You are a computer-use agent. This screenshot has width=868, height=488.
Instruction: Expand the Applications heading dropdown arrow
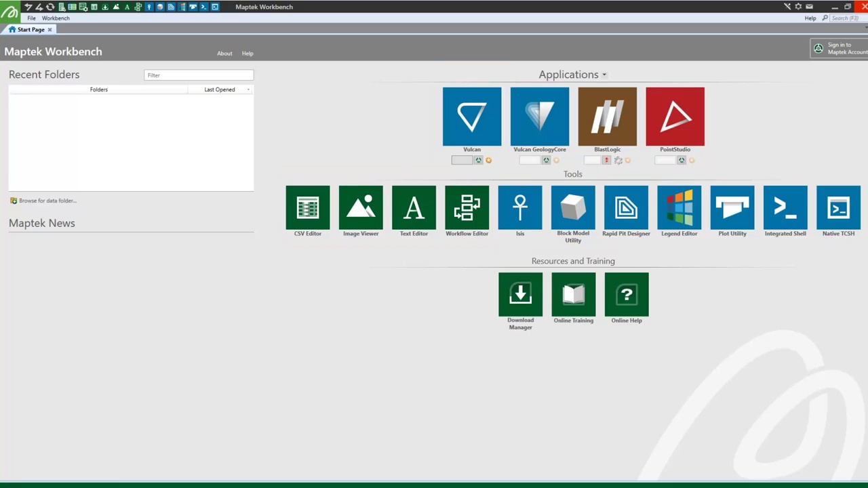click(x=604, y=75)
